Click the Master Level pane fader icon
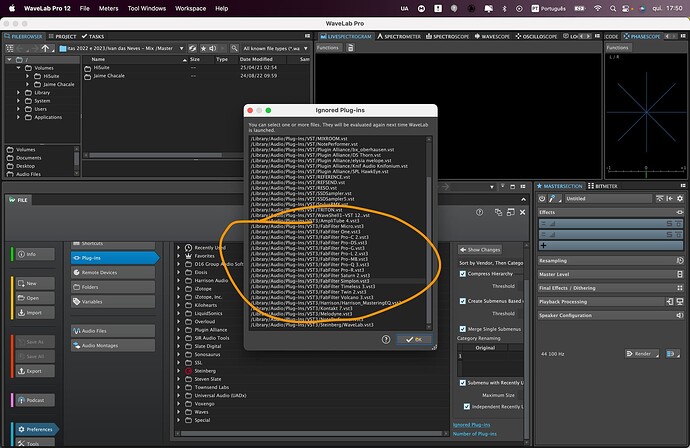This screenshot has height=448, width=690. (680, 274)
